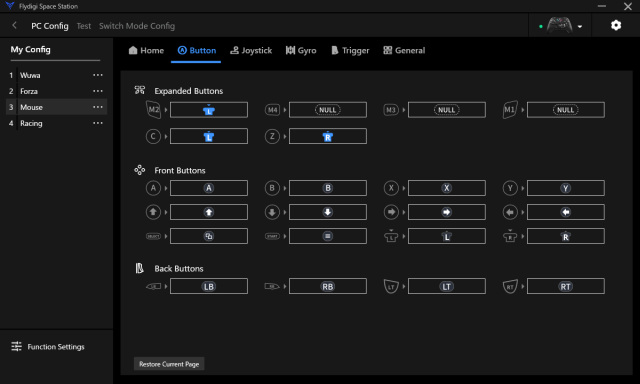640x384 pixels.
Task: Click the RT trigger icon
Action: 510,286
